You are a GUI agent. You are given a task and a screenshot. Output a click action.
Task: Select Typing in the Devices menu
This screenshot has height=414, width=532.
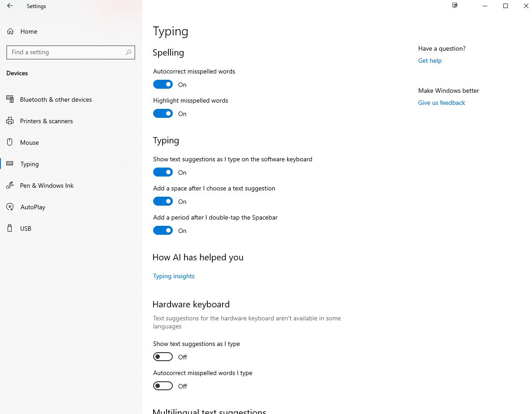[30, 164]
